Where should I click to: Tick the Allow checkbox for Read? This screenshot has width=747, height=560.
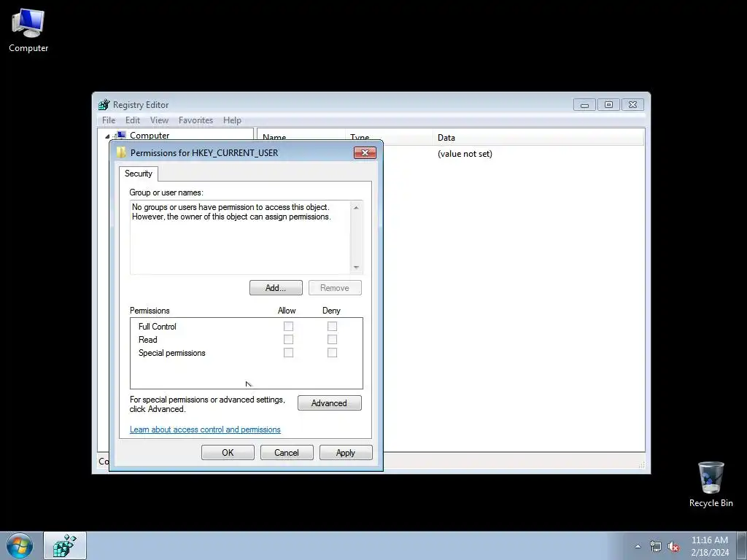point(288,340)
